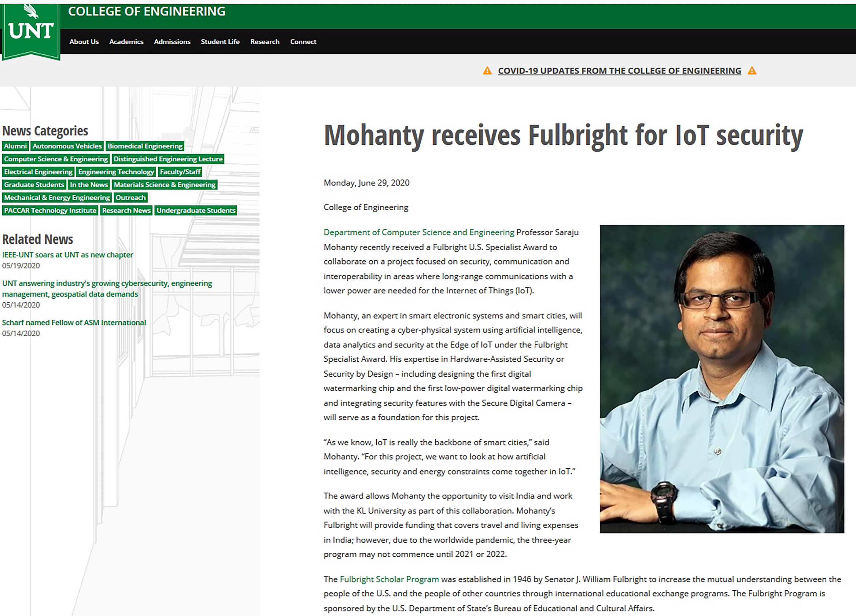Open the Connect menu
This screenshot has width=856, height=616.
(x=303, y=42)
